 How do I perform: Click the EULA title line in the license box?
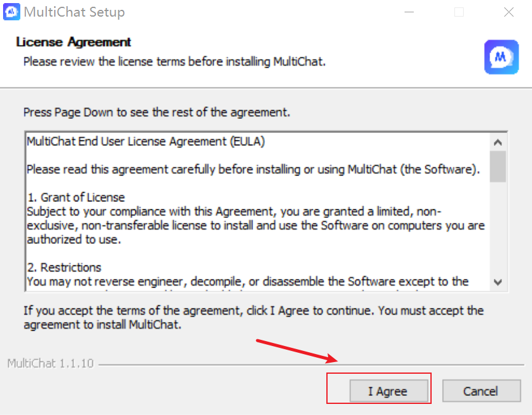tap(145, 142)
